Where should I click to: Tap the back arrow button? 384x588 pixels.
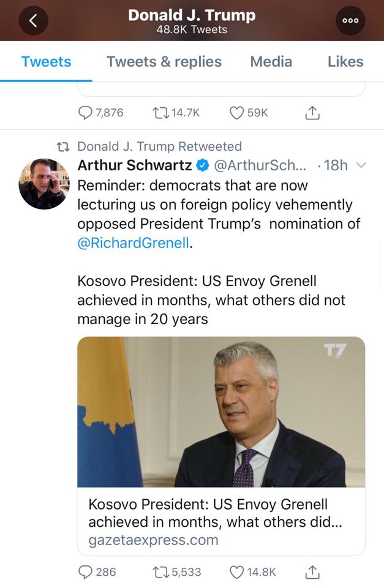tap(34, 20)
